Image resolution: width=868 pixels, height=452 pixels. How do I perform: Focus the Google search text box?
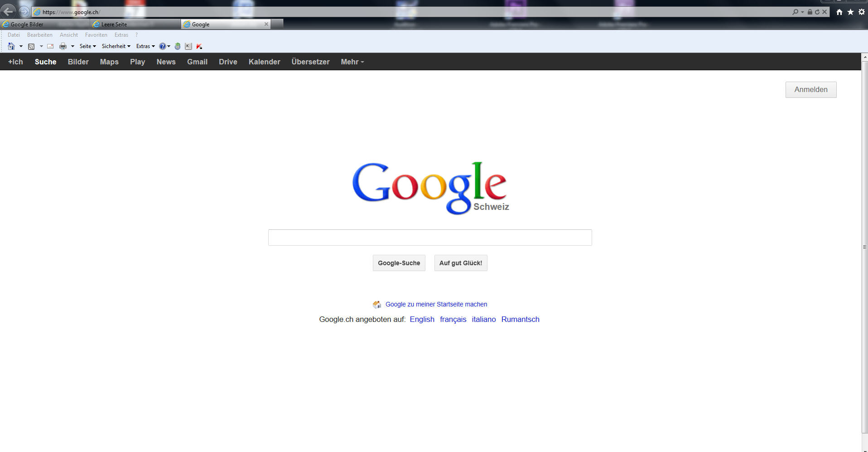pos(430,238)
